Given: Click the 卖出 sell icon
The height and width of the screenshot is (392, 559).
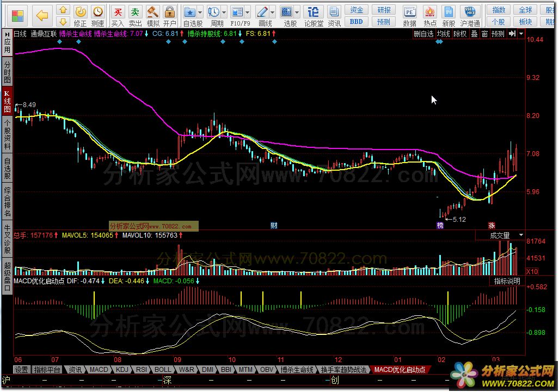Looking at the screenshot, I should [x=135, y=16].
